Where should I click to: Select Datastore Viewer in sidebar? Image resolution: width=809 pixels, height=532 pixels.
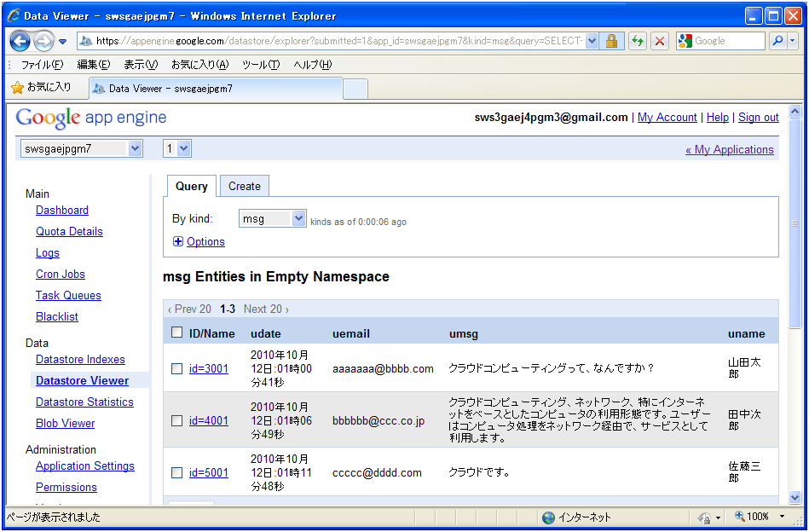[x=82, y=381]
